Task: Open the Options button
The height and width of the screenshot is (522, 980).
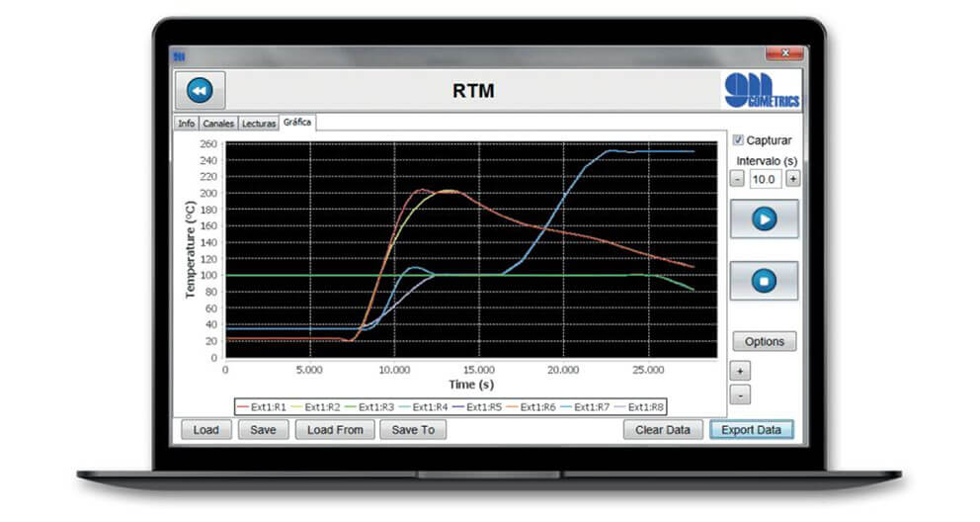Action: tap(764, 341)
